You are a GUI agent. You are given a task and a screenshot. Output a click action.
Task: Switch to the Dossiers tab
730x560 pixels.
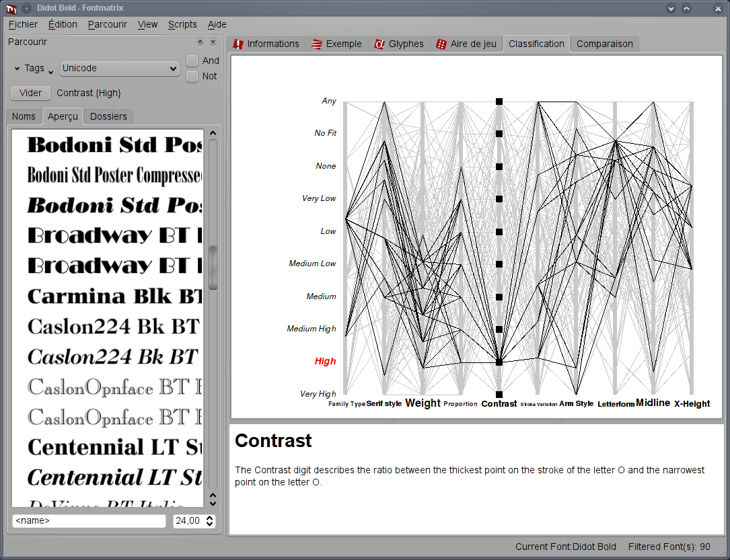pyautogui.click(x=108, y=116)
